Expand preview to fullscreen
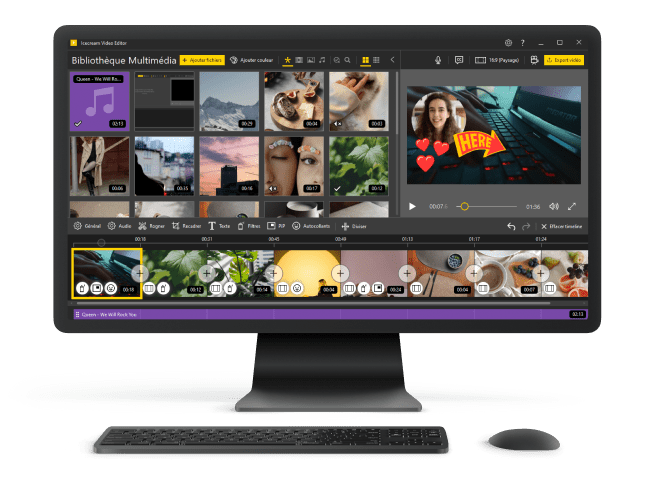This screenshot has width=655, height=480. [x=572, y=206]
